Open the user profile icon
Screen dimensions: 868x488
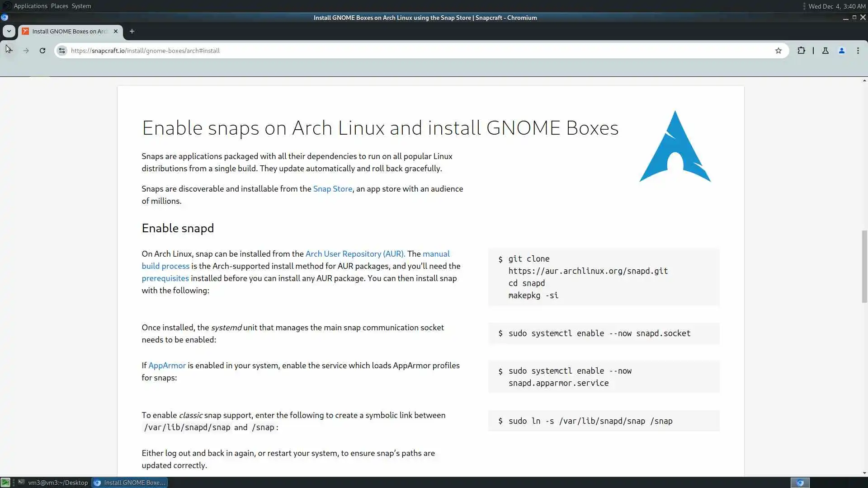coord(841,51)
